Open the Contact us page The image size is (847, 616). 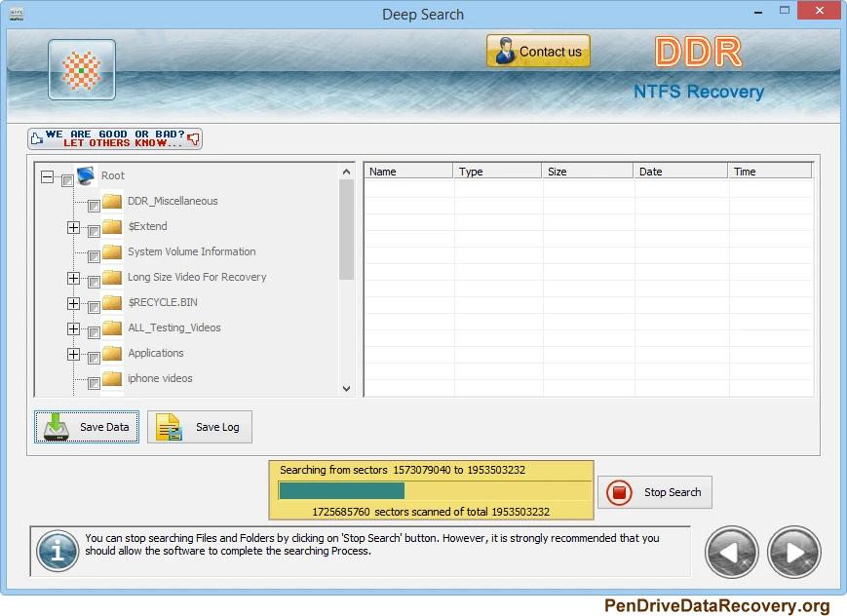tap(537, 50)
